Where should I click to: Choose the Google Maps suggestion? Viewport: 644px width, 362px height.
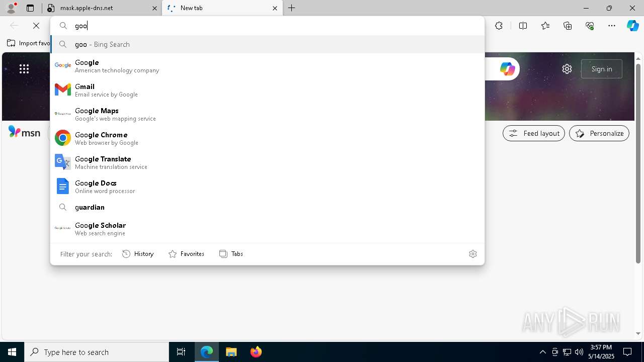point(267,114)
